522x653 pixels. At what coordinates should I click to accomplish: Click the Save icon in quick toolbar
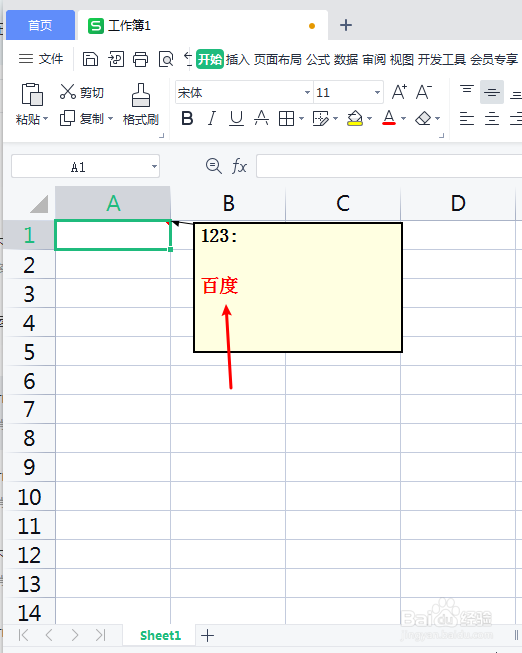(x=90, y=59)
